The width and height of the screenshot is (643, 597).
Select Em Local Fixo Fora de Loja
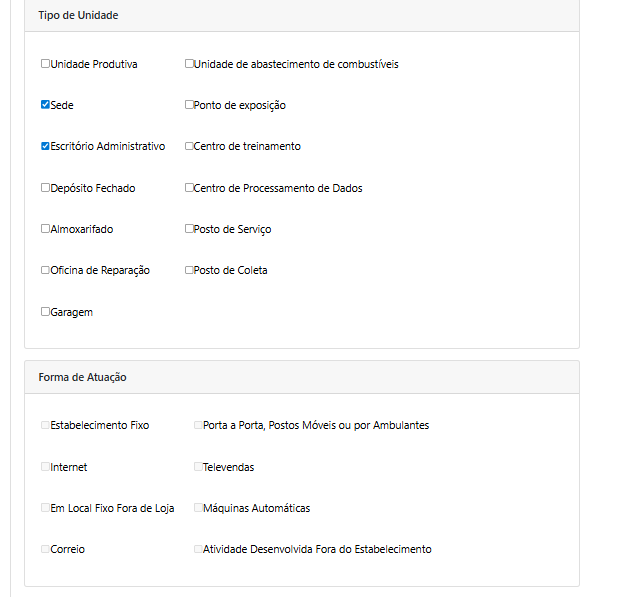(45, 508)
